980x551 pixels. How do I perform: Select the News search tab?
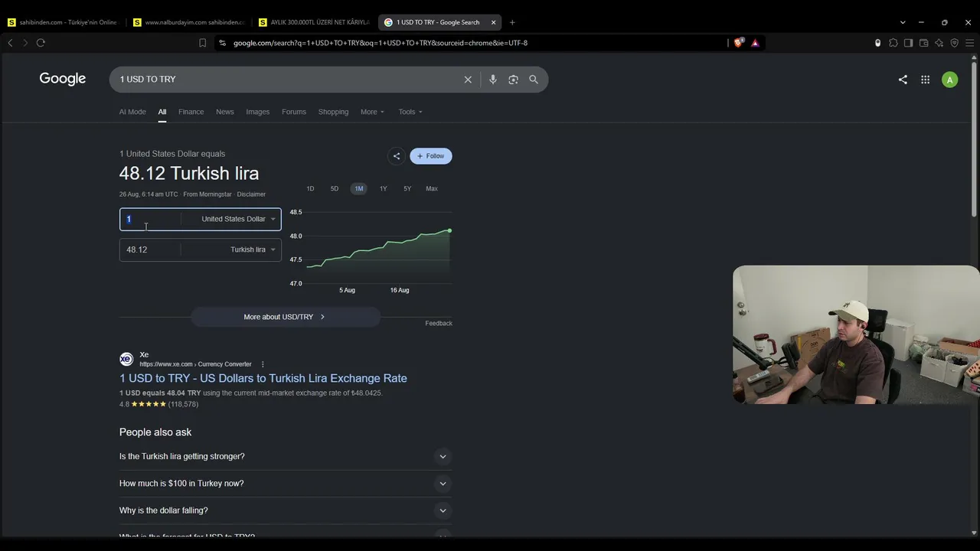(225, 112)
